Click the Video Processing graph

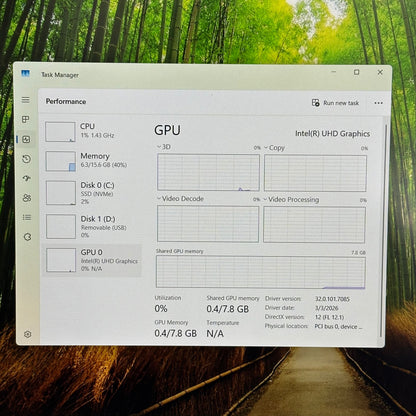[x=314, y=225]
